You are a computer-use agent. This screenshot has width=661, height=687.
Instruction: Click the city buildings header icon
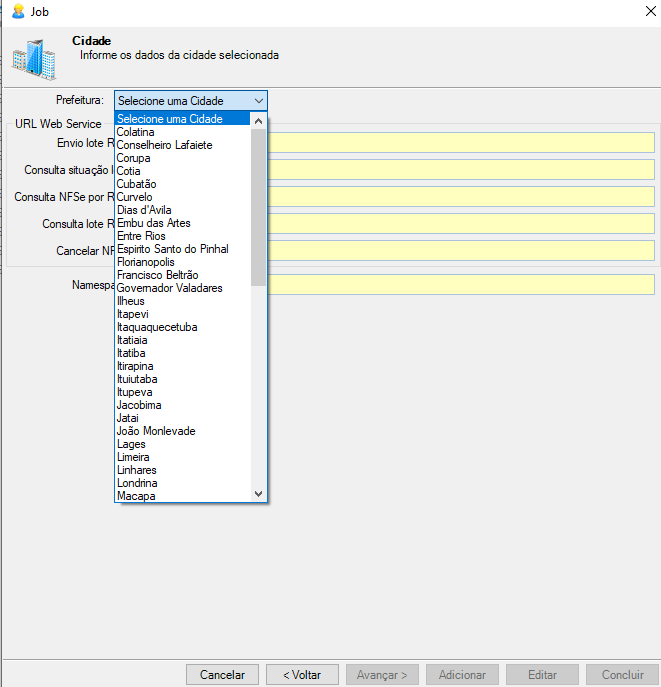[x=33, y=59]
